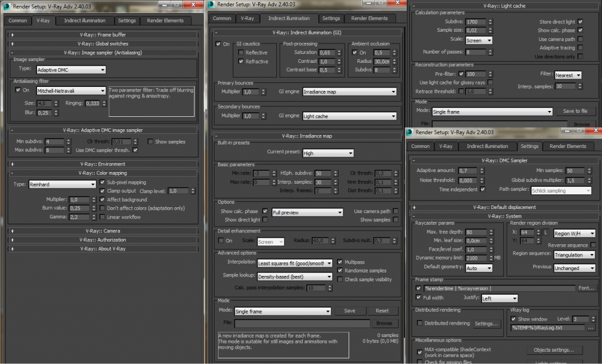
Task: Click the Reset button for the irradiance map
Action: tap(382, 311)
